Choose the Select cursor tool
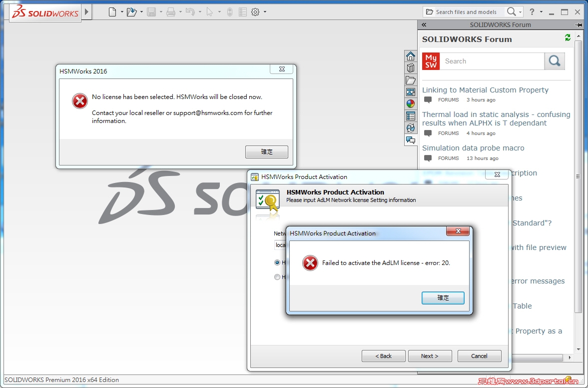The height and width of the screenshot is (388, 588). 210,12
